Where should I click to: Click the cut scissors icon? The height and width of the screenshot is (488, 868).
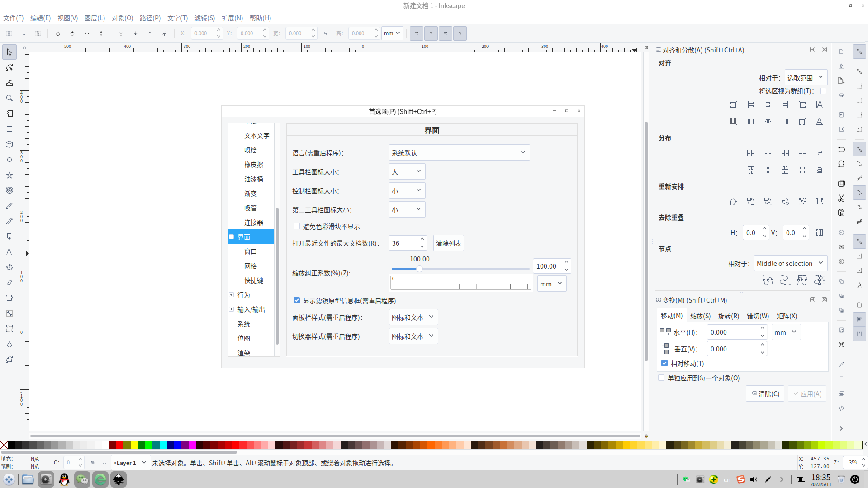841,198
